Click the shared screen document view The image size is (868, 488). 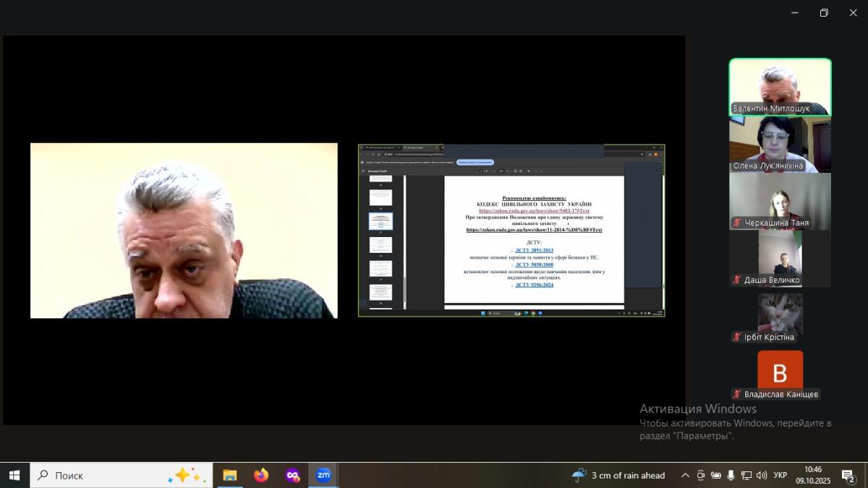pyautogui.click(x=511, y=231)
